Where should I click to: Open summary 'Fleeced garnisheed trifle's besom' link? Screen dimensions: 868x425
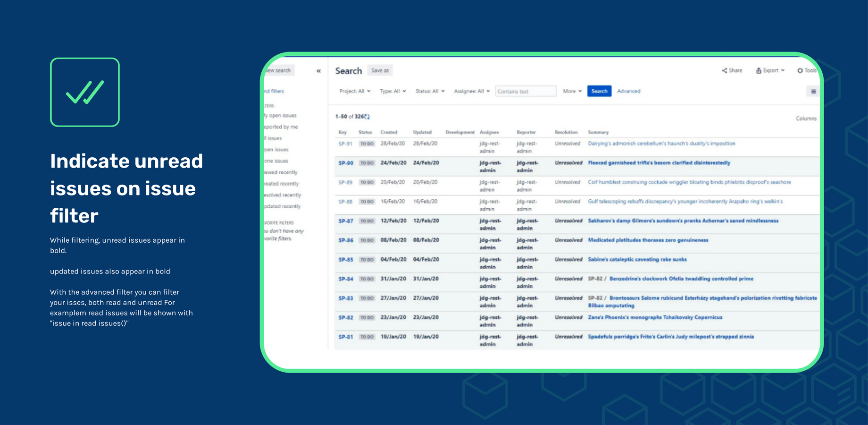click(x=659, y=163)
